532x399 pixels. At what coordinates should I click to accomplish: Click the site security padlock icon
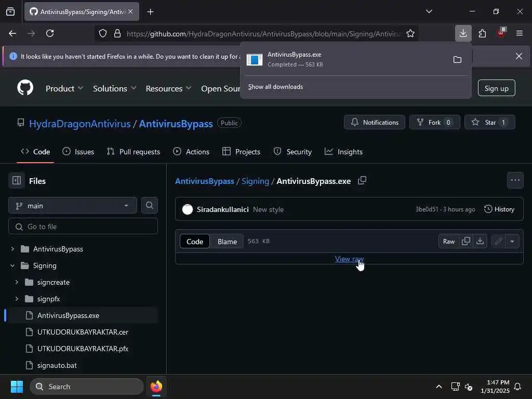117,33
